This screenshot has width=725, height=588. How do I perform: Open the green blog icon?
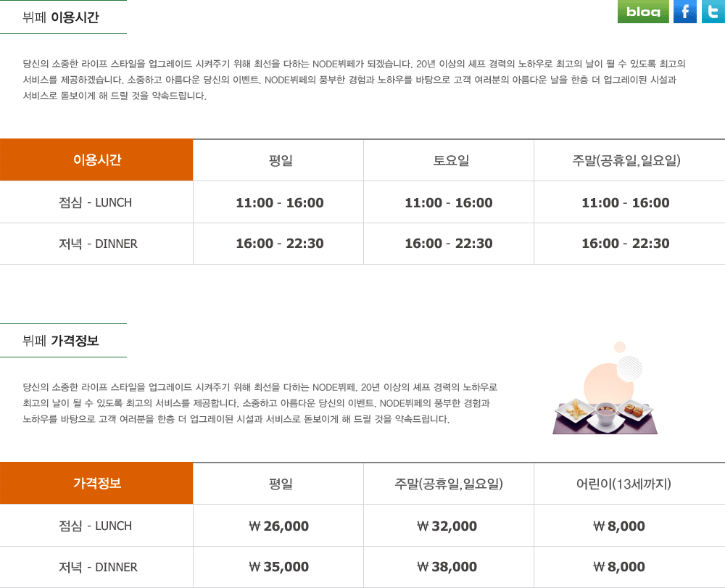pyautogui.click(x=643, y=12)
